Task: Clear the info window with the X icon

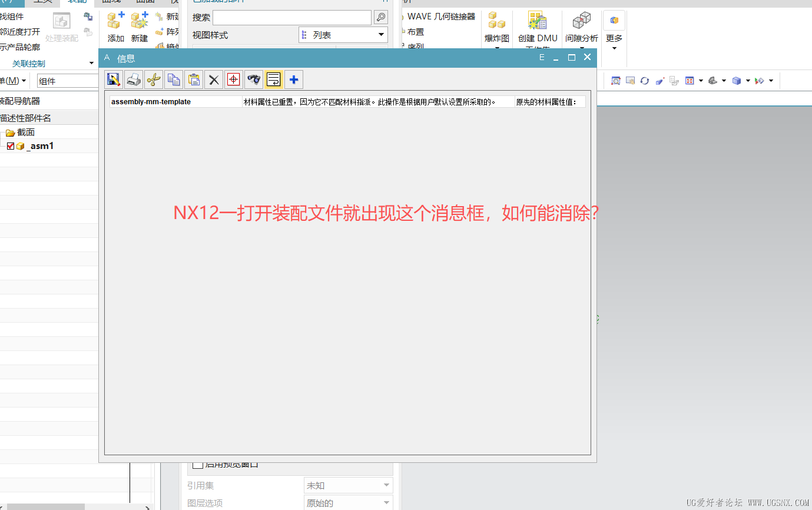Action: (x=214, y=80)
